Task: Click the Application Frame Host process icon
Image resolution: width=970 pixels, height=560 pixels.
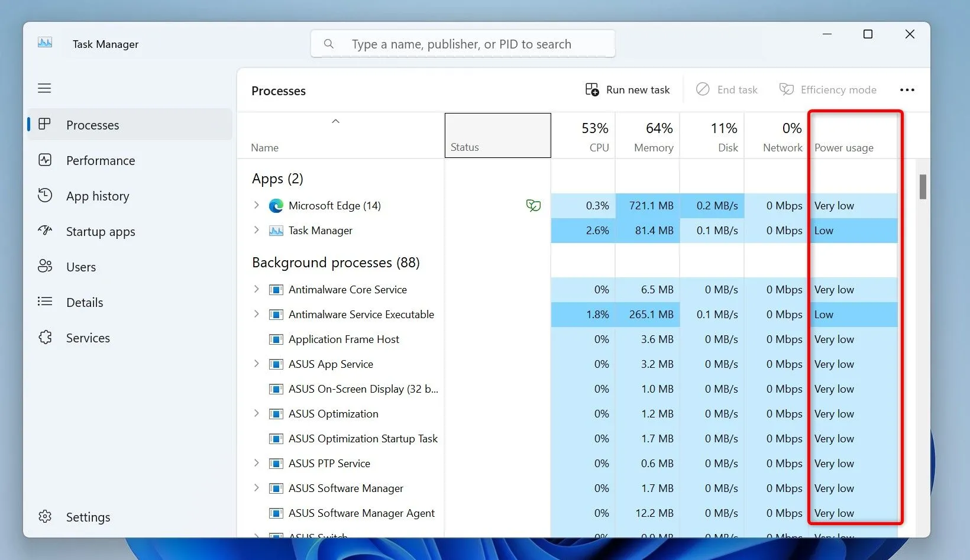Action: click(276, 339)
